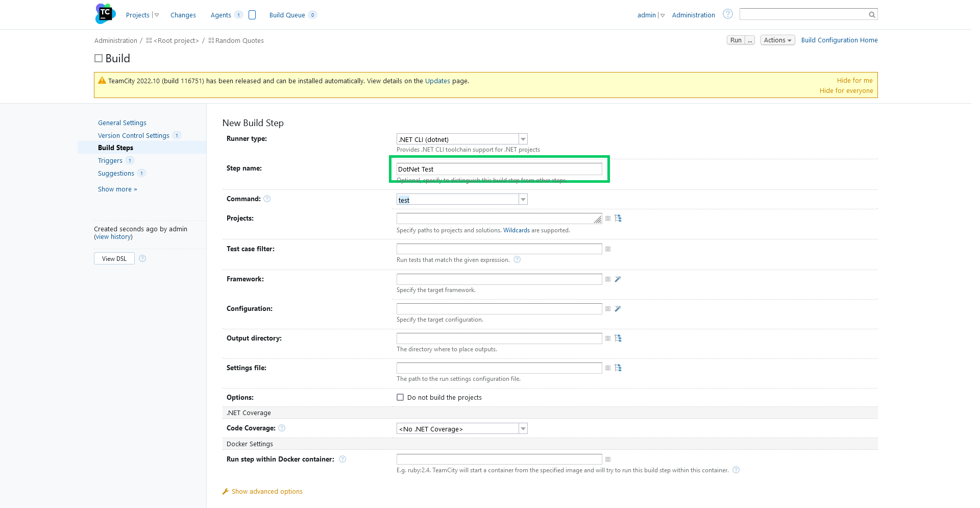Open parameter list icon beside Framework field
The height and width of the screenshot is (508, 980).
tap(608, 279)
